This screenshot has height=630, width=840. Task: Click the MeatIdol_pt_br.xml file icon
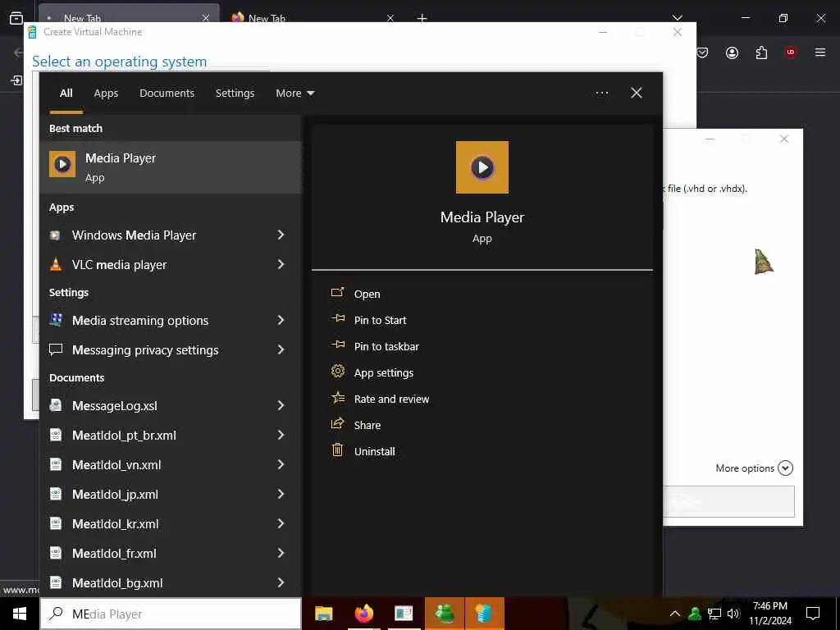55,435
